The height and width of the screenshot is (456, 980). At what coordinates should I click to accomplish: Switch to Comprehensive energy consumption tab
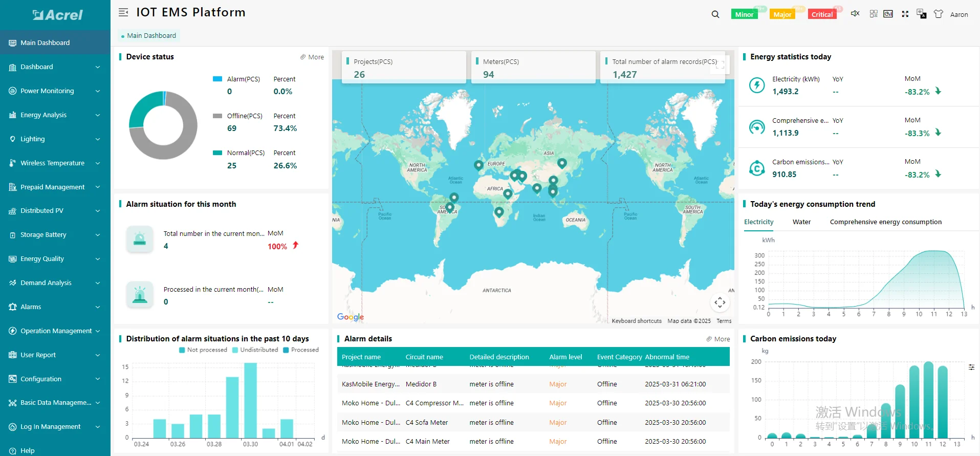pyautogui.click(x=885, y=222)
